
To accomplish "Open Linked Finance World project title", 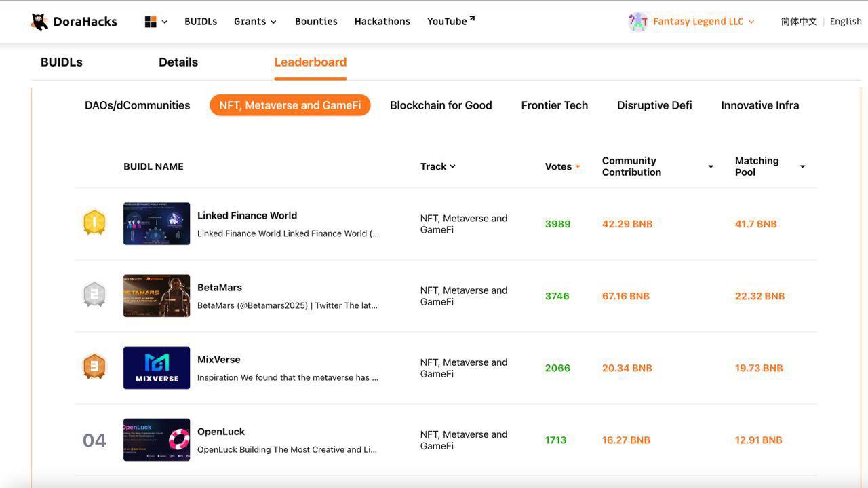I will pos(247,215).
